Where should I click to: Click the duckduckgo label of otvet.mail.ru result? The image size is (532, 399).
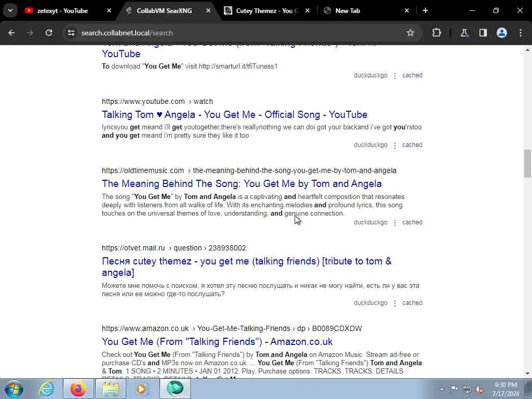point(370,303)
